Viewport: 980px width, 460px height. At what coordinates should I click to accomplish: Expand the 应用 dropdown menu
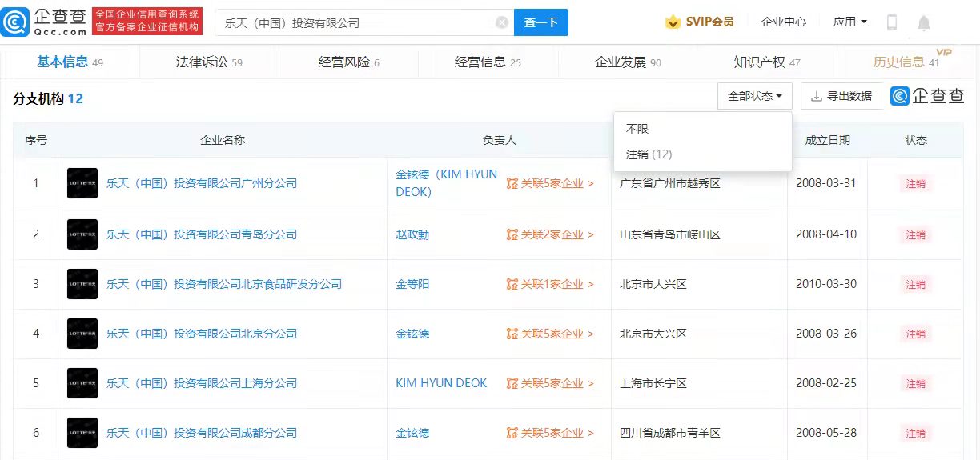[x=849, y=22]
